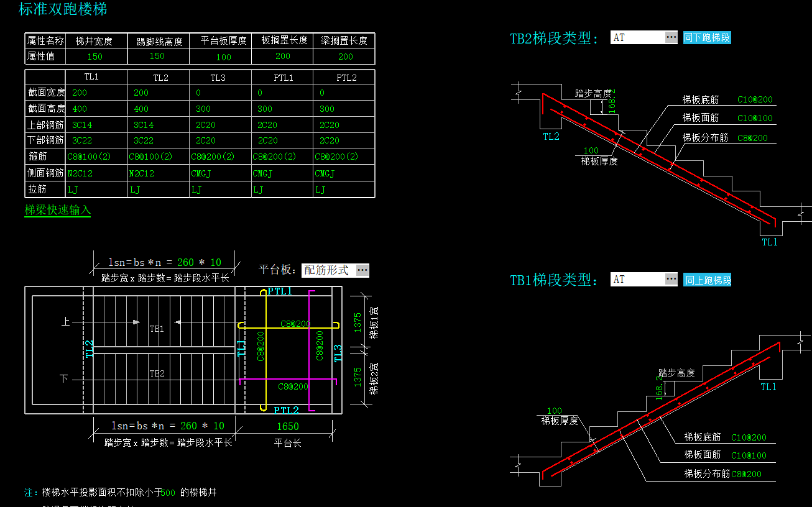Select the PTL1 截面宽度 cell 0
The image size is (812, 507).
click(x=260, y=93)
